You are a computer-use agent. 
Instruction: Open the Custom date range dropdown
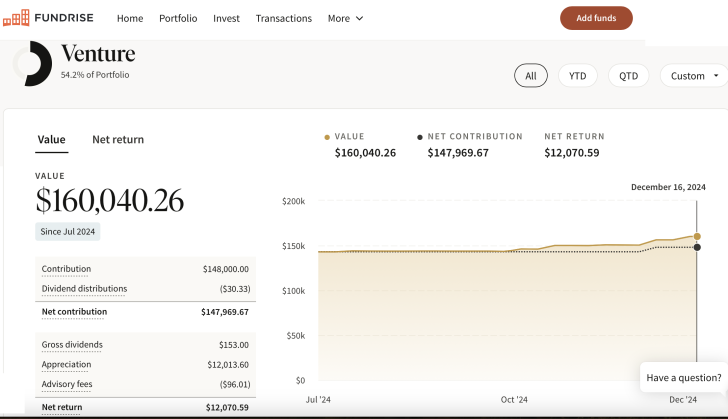(694, 76)
